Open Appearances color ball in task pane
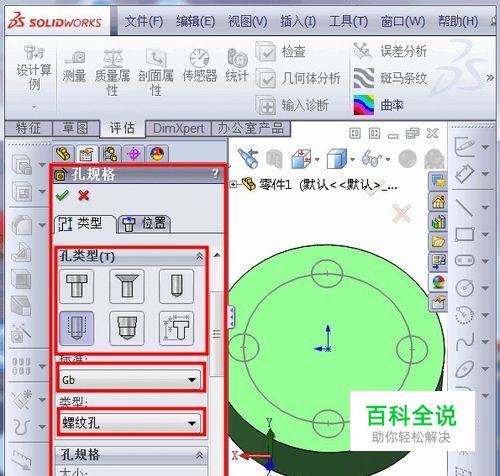Viewport: 500px width, 476px height. (438, 283)
